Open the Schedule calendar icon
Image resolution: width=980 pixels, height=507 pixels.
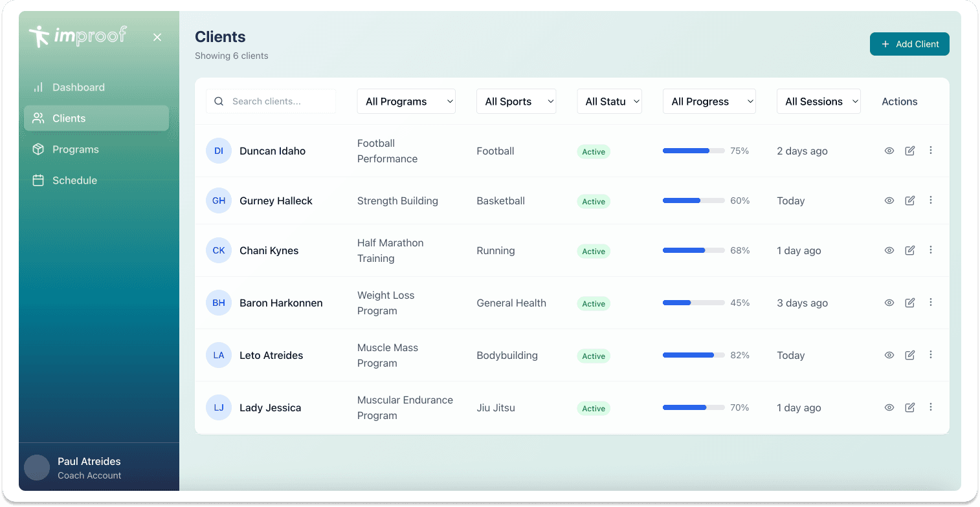(x=38, y=180)
